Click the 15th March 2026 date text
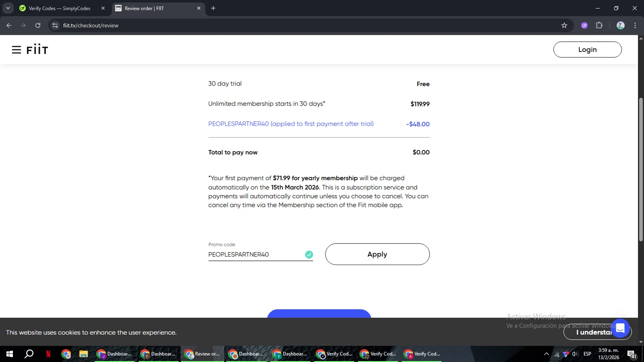Viewport: 644px width, 362px height. click(x=295, y=187)
